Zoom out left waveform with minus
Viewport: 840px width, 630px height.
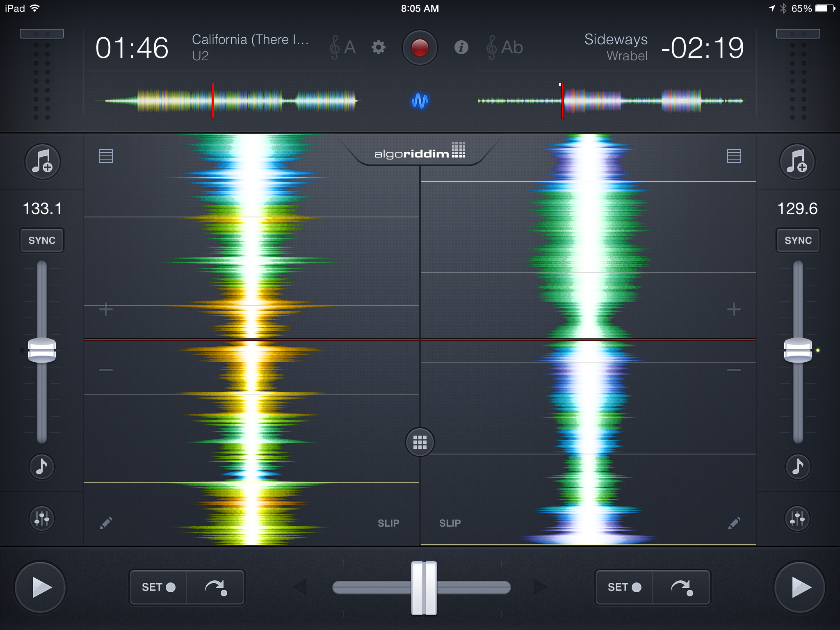coord(106,370)
